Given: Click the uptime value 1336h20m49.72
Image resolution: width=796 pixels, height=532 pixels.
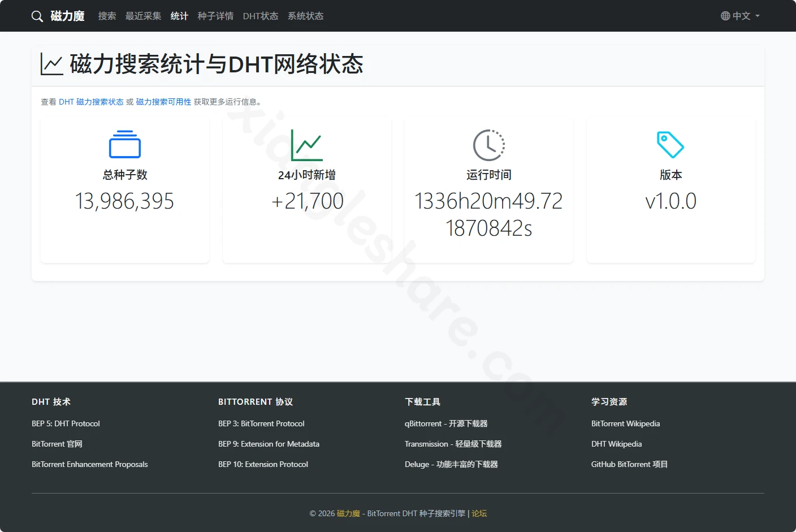Looking at the screenshot, I should point(489,215).
